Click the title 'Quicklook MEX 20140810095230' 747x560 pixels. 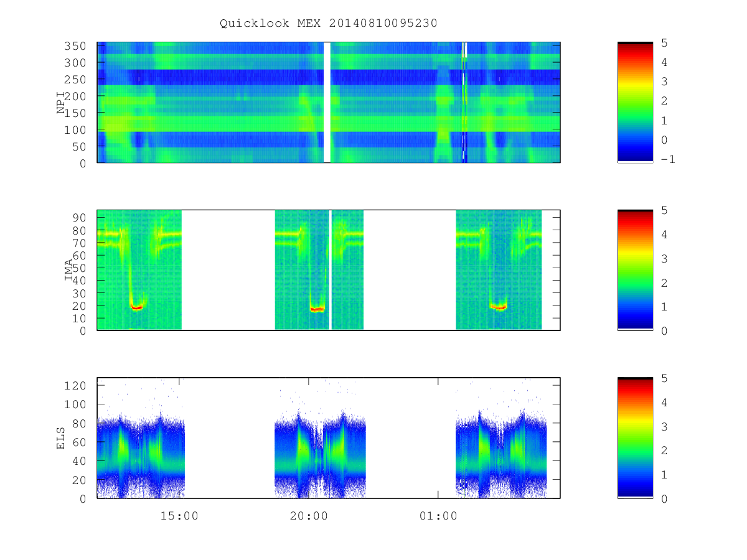click(x=329, y=23)
